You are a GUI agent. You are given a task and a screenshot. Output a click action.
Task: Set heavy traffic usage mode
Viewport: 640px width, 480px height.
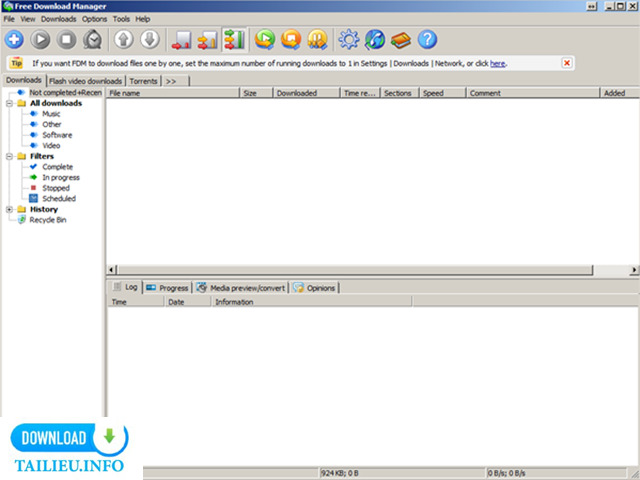pos(234,40)
